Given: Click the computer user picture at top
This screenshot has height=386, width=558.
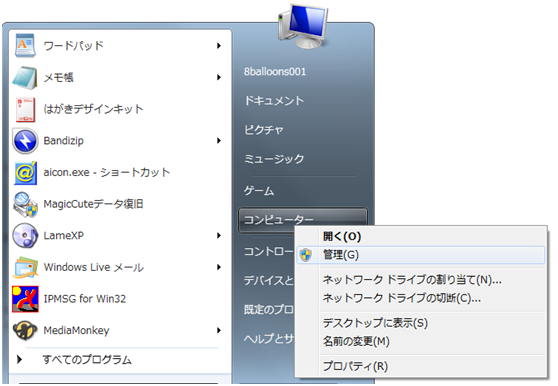Looking at the screenshot, I should (x=303, y=26).
